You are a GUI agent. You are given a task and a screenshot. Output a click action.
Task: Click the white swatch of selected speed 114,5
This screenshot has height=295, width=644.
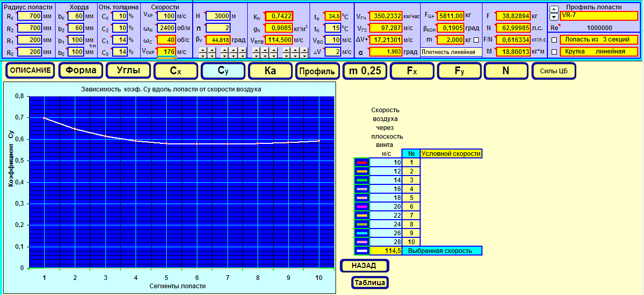pyautogui.click(x=362, y=251)
